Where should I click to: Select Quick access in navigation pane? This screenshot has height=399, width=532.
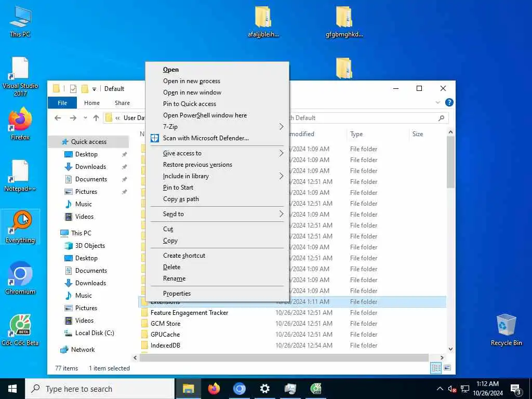point(88,142)
